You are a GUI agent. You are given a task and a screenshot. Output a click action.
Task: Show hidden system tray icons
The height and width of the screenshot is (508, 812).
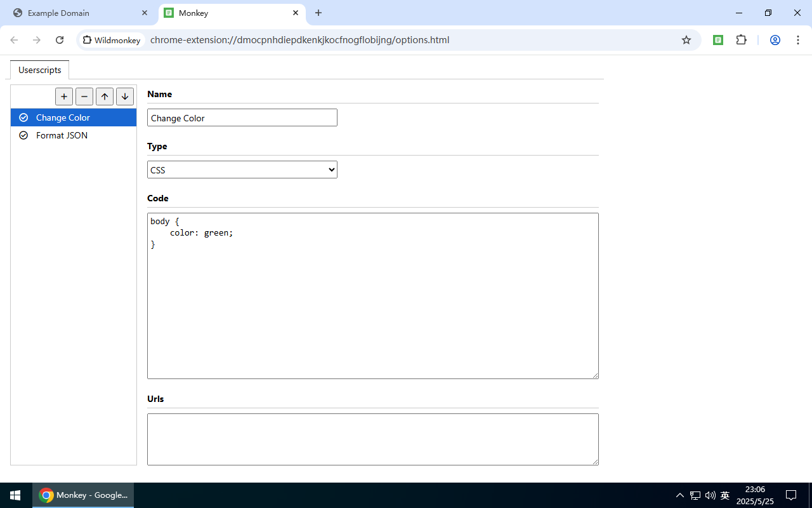680,495
